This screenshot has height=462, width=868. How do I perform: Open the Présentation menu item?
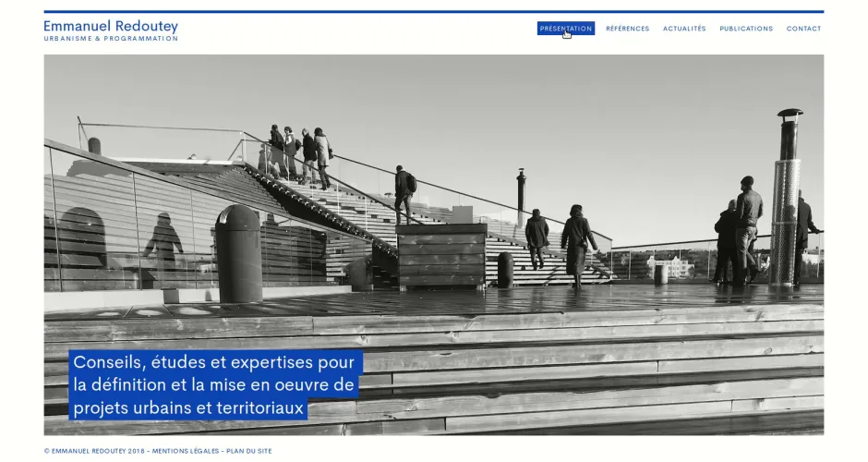pos(565,29)
